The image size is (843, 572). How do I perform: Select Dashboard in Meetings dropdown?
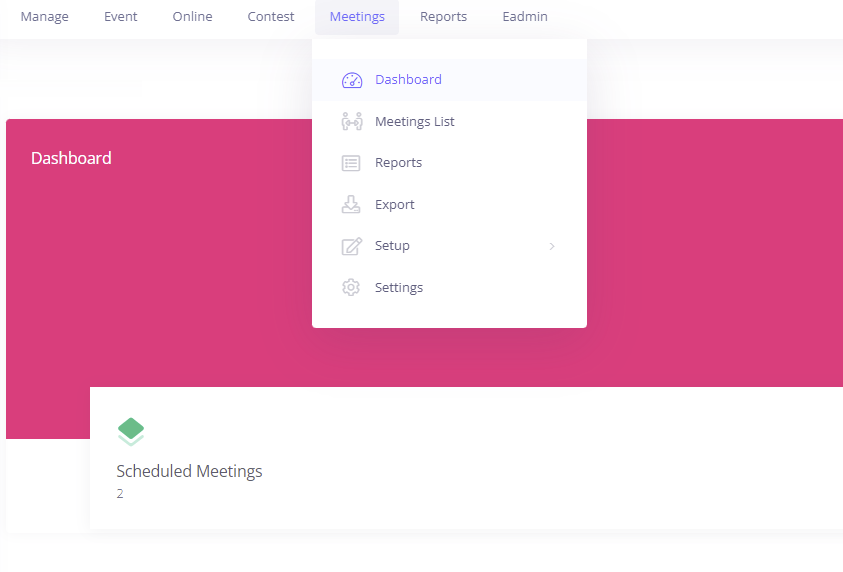tap(449, 80)
